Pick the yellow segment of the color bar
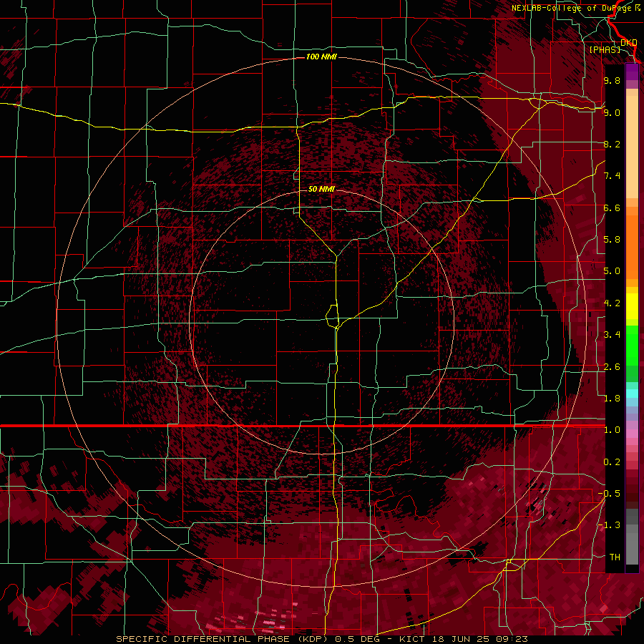Viewport: 644px width, 644px height. click(x=632, y=306)
